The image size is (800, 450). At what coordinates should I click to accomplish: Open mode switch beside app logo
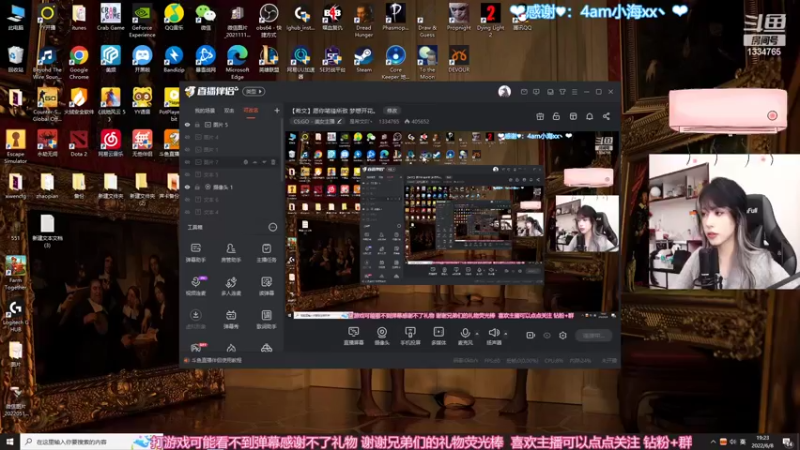pos(254,92)
